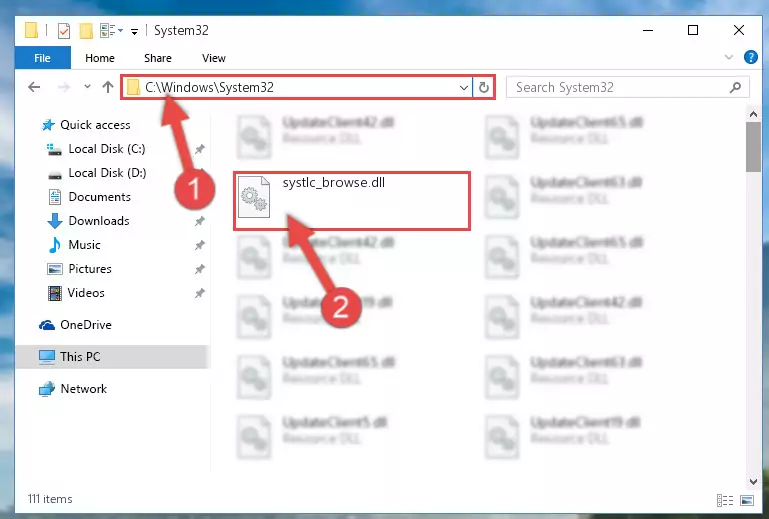Select the systlc_browse.dll file name

tap(333, 183)
